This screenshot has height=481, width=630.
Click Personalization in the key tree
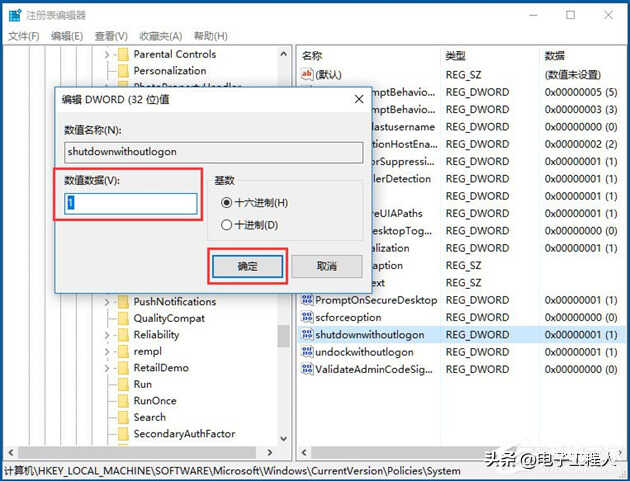pos(170,71)
